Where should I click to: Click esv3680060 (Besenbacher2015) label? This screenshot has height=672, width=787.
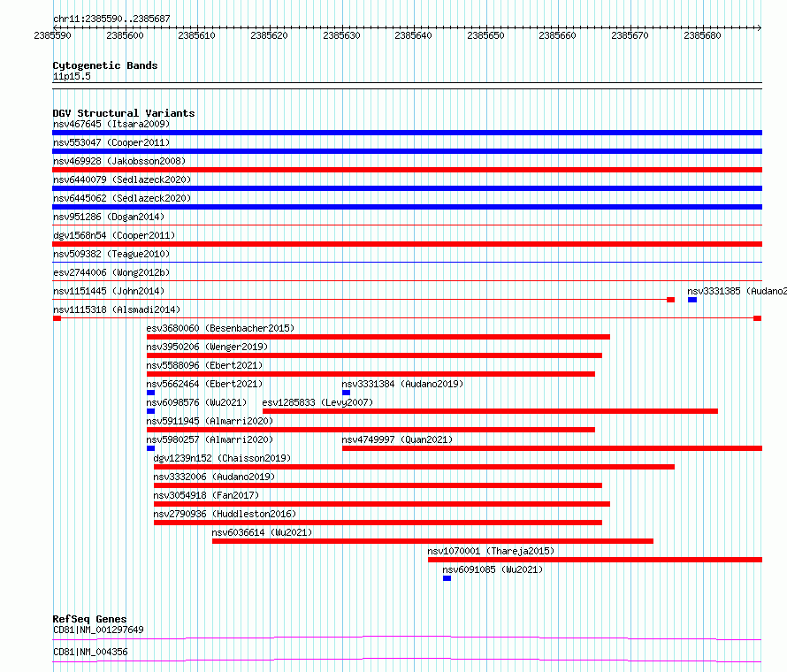[x=220, y=328]
